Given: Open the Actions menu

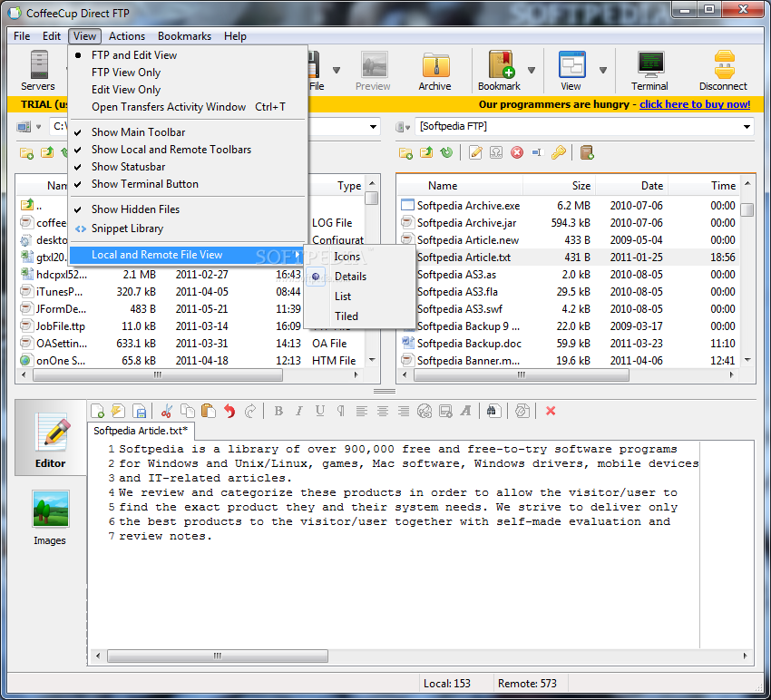Looking at the screenshot, I should 127,36.
